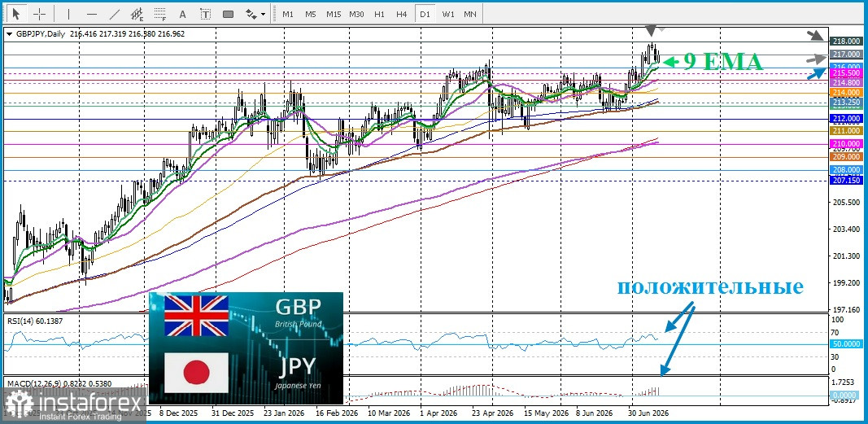Click the brown 209.000 level label

click(x=845, y=157)
